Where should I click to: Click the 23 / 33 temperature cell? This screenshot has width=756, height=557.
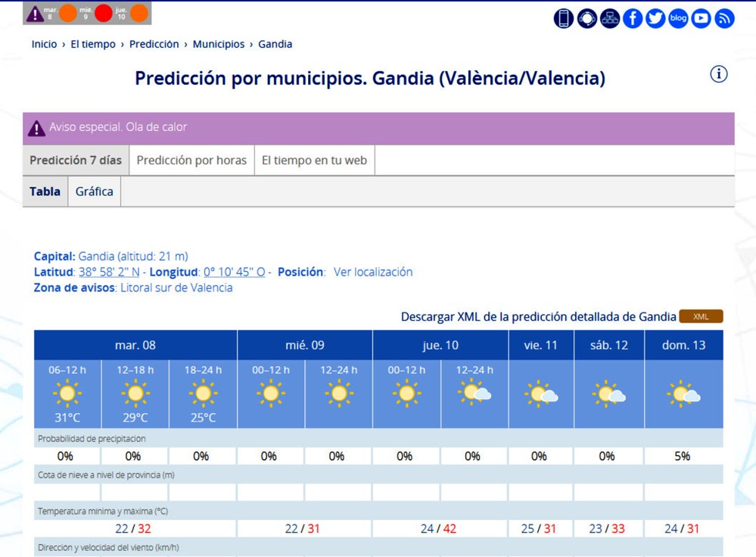tap(606, 528)
